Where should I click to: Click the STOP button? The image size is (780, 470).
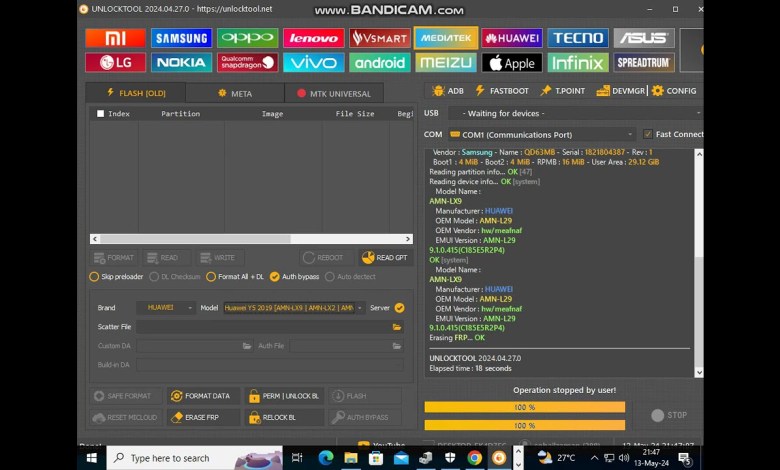pyautogui.click(x=669, y=415)
